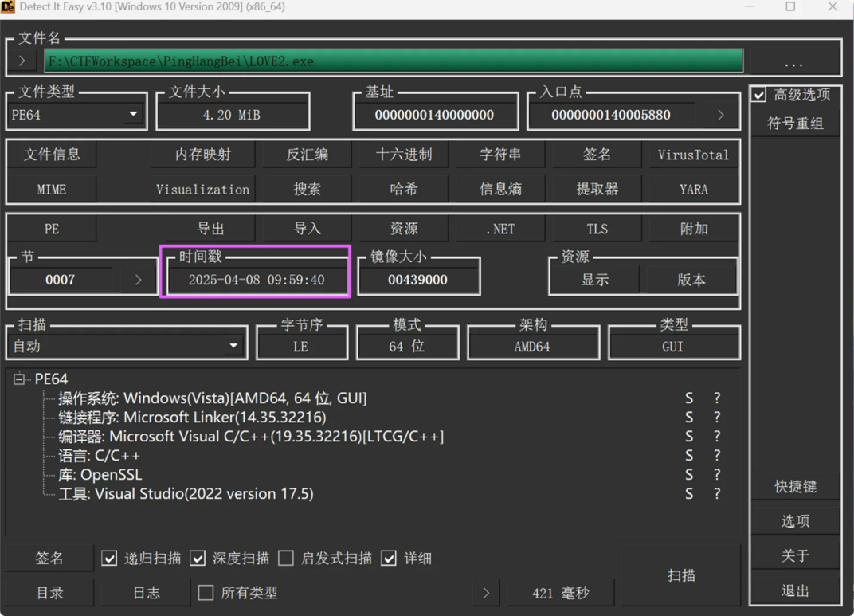Click the 退出 exit button
This screenshot has width=854, height=616.
tap(795, 591)
